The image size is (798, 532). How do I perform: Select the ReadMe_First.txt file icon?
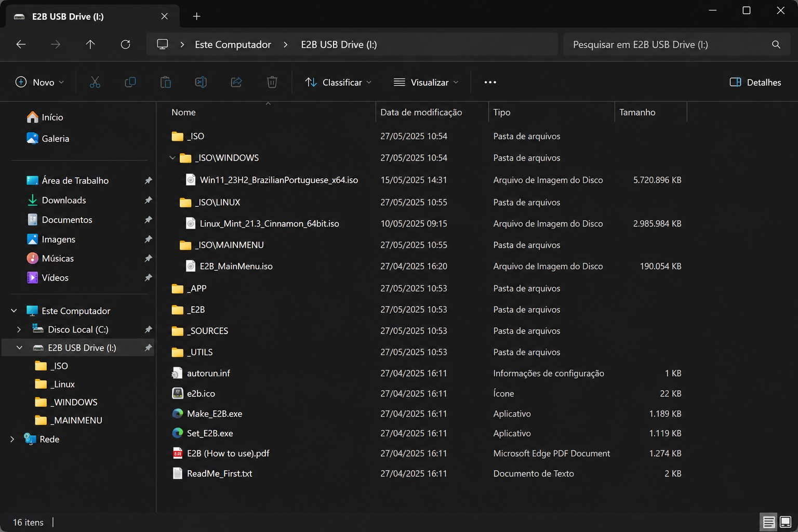pyautogui.click(x=178, y=473)
